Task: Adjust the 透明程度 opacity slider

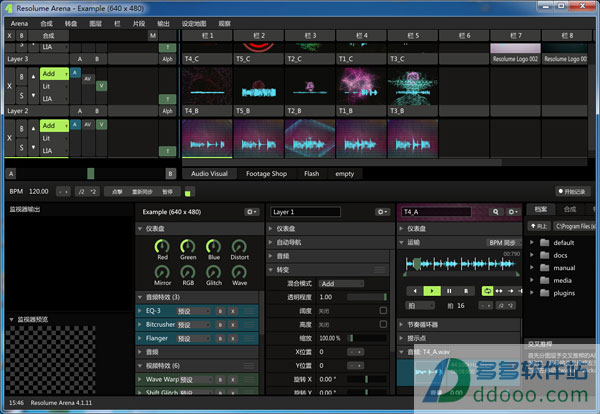Action: point(367,297)
